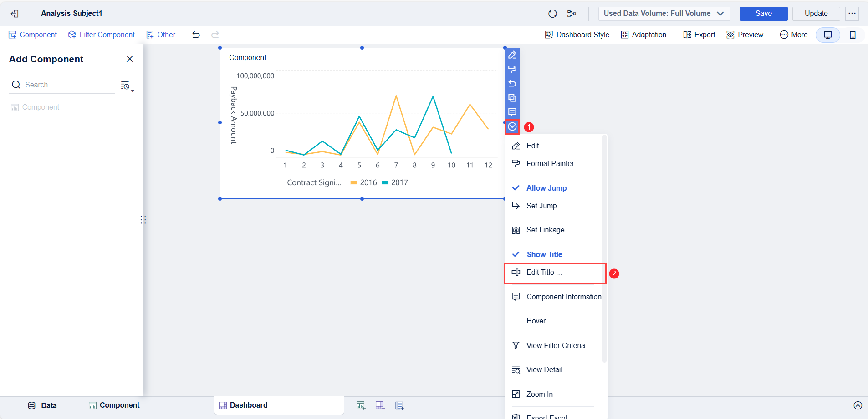This screenshot has width=868, height=419.
Task: Click the orange 2016 legend swatch
Action: click(354, 182)
